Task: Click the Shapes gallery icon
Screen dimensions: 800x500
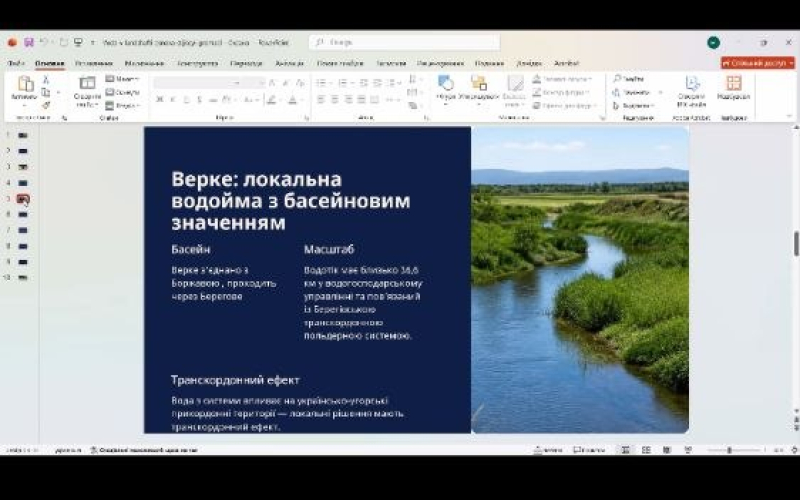Action: point(445,83)
